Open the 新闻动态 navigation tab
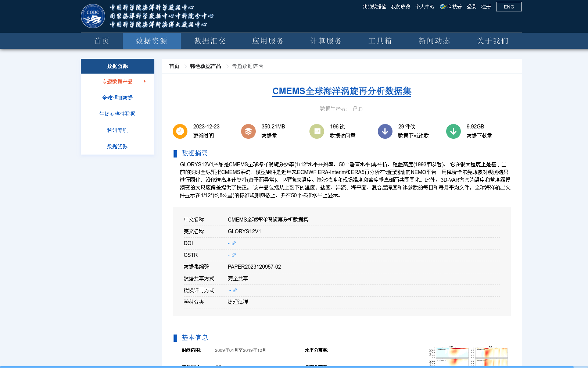This screenshot has height=368, width=588. (435, 41)
